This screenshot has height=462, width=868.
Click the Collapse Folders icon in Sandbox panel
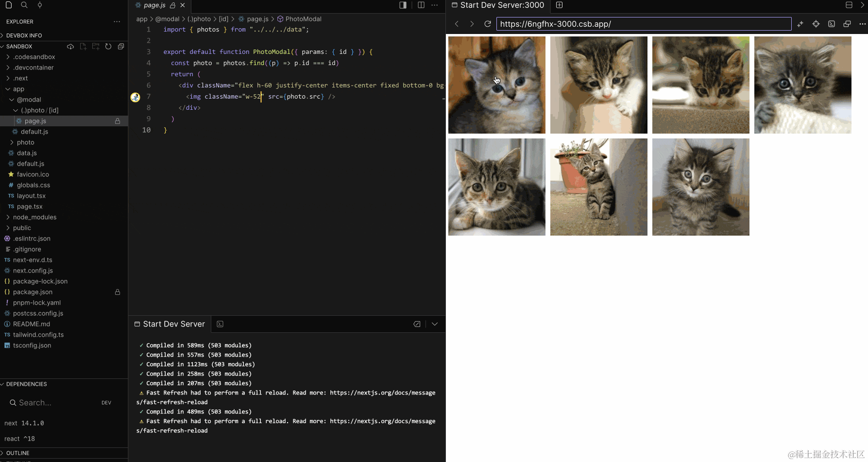coord(121,46)
